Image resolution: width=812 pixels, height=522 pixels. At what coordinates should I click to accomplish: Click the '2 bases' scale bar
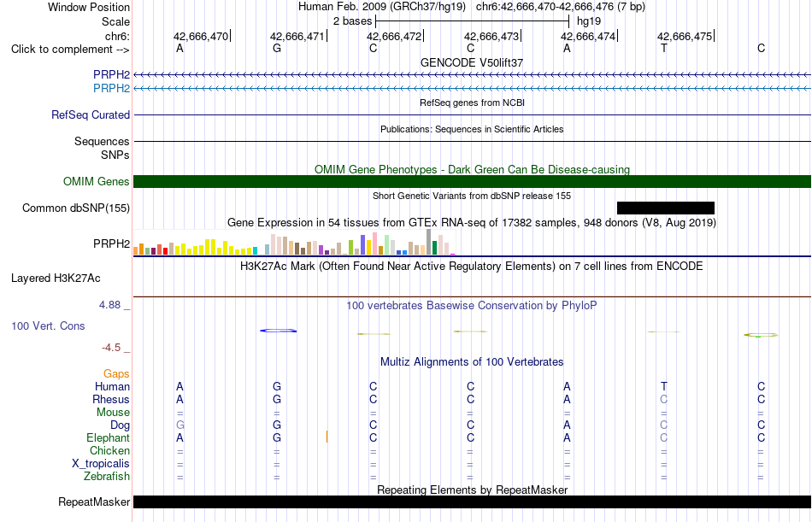pos(473,21)
